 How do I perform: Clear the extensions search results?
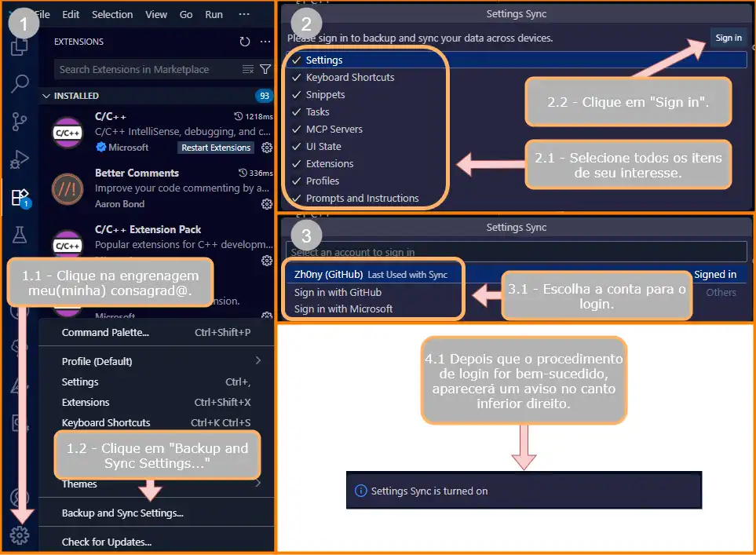(x=248, y=69)
